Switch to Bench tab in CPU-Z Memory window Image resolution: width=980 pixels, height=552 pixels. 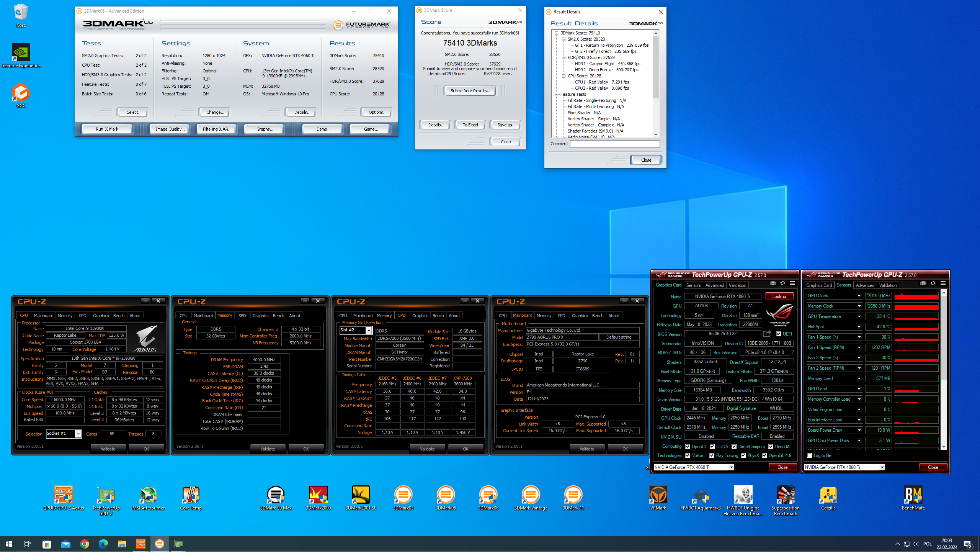click(x=278, y=316)
